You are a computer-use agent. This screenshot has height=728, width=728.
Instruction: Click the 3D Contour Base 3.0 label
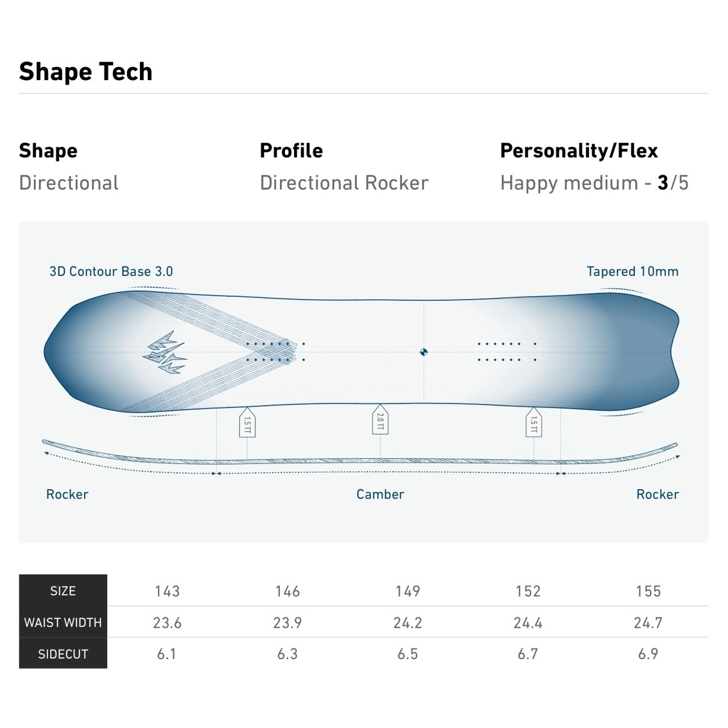click(x=111, y=271)
